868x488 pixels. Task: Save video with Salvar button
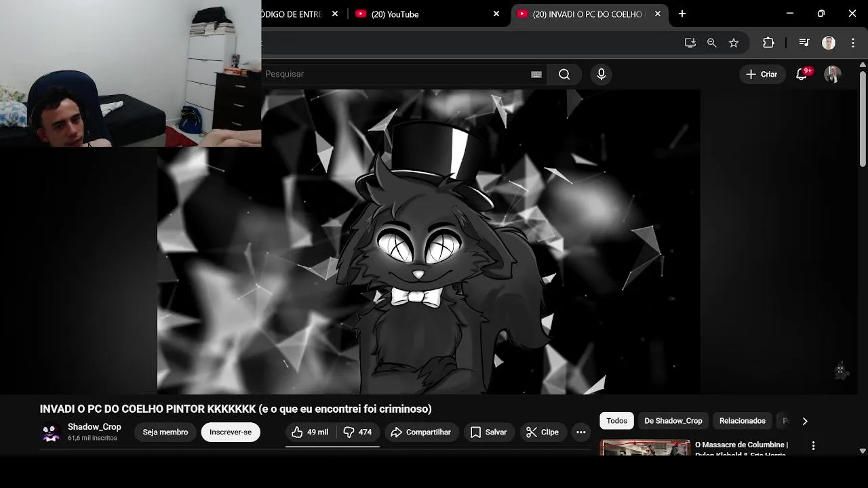point(489,432)
